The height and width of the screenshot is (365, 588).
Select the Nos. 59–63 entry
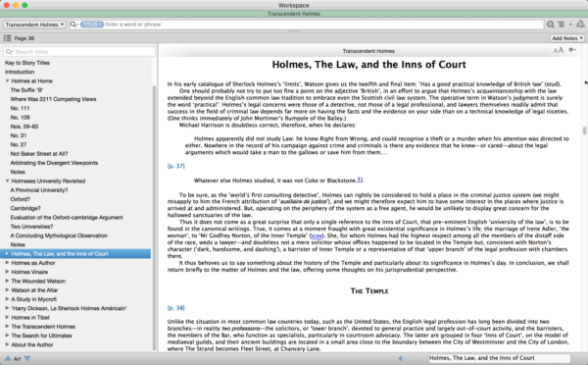point(24,127)
